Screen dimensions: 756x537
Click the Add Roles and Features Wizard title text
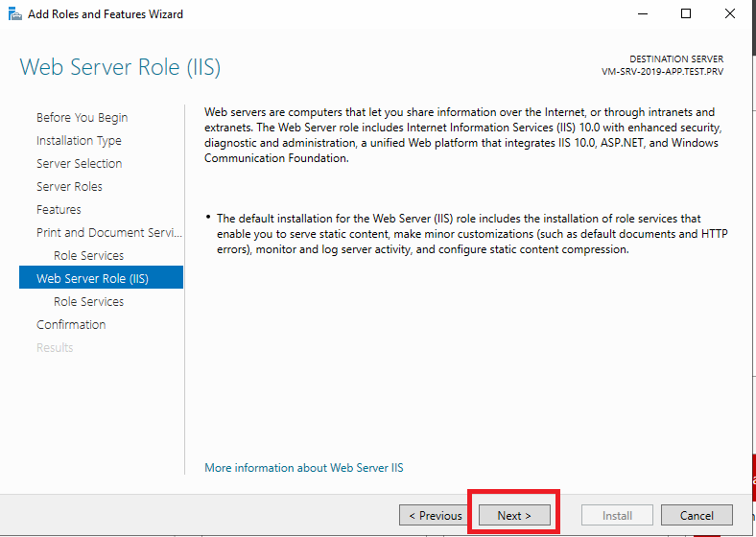[106, 14]
